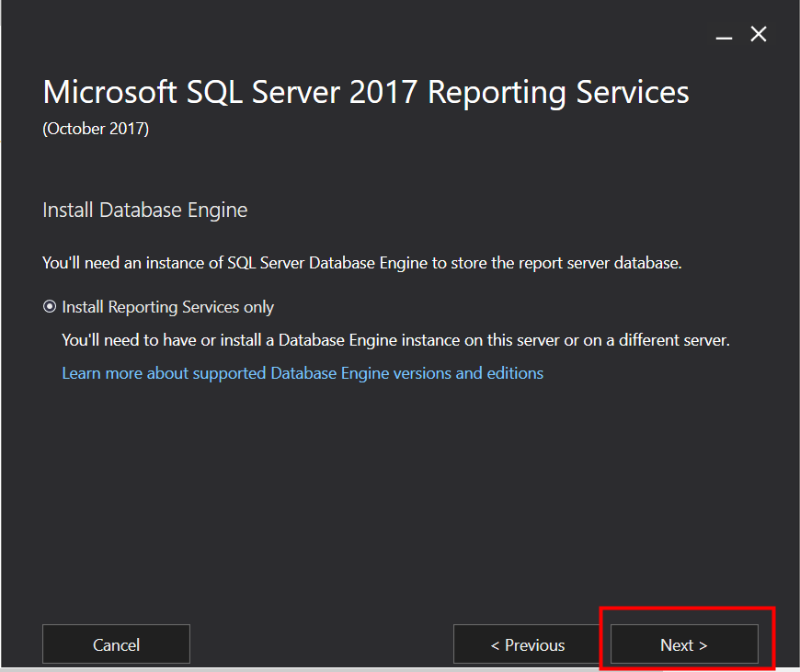Click empty space between Cancel and Previous buttons

pos(321,644)
